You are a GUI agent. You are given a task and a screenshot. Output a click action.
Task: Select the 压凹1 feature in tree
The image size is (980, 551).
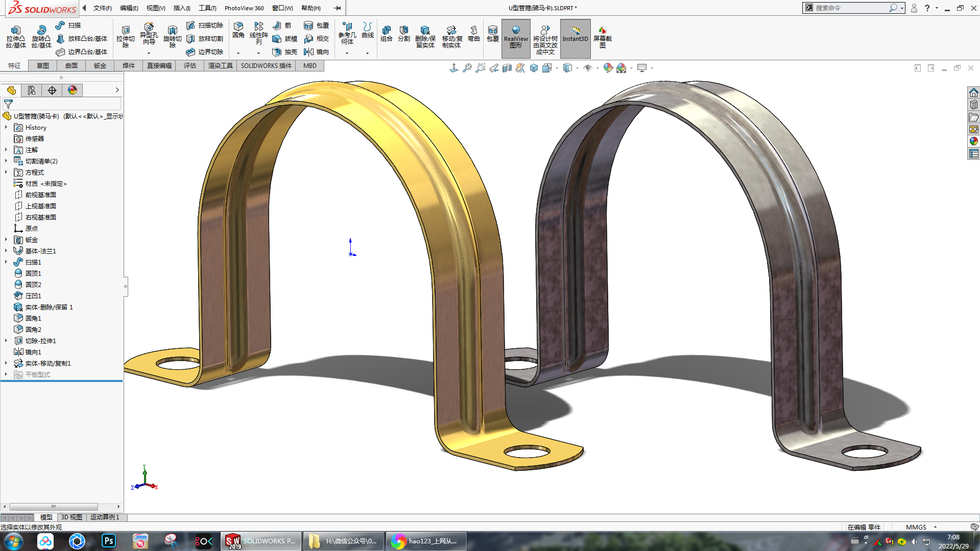[x=33, y=296]
